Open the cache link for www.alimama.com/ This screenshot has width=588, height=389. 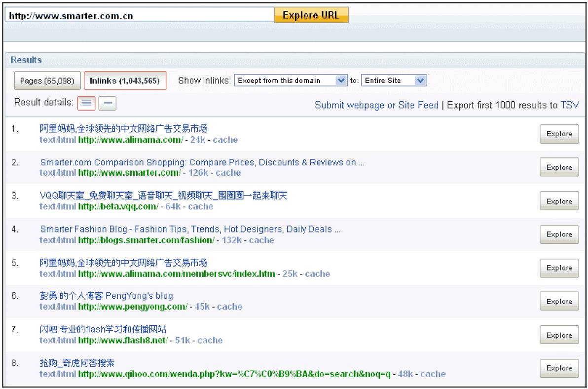coord(225,140)
